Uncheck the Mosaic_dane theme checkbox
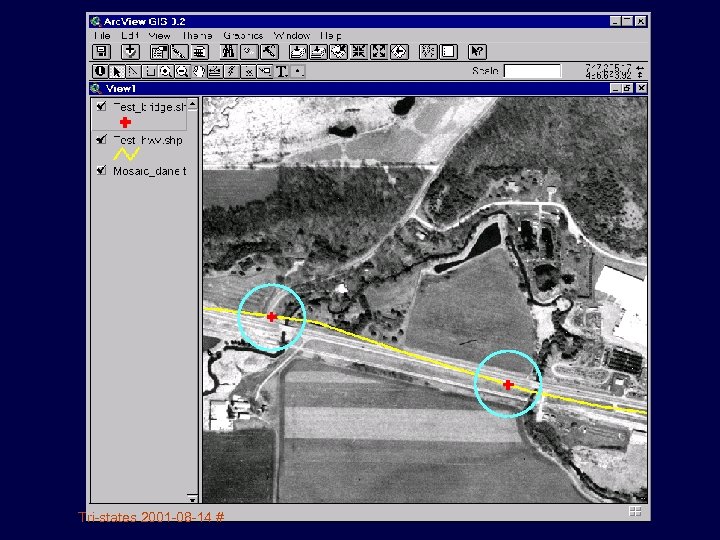Viewport: 720px width, 540px height. pos(101,170)
